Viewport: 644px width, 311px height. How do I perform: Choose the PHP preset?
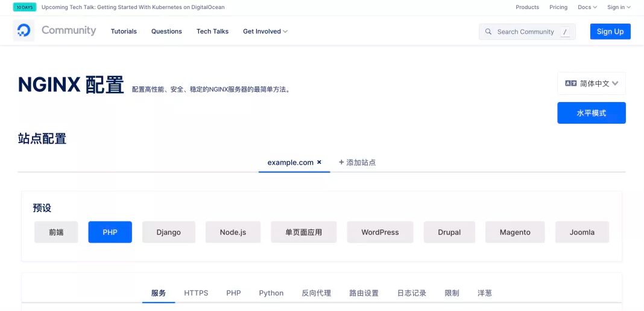110,232
